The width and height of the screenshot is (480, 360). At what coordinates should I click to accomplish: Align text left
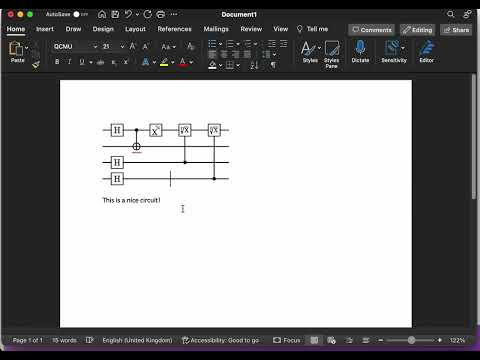click(212, 54)
